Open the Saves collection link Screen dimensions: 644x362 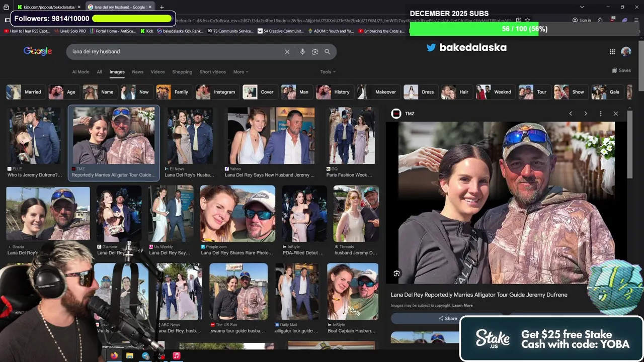pyautogui.click(x=621, y=70)
